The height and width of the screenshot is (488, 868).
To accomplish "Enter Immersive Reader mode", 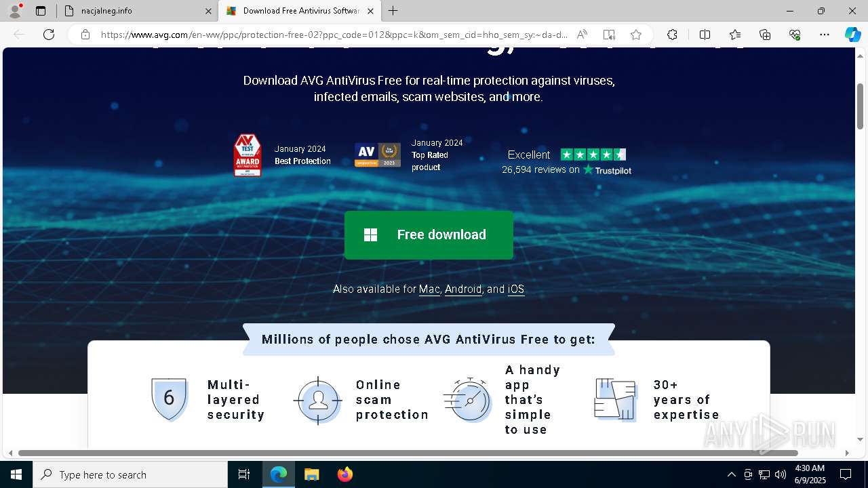I will [x=609, y=35].
